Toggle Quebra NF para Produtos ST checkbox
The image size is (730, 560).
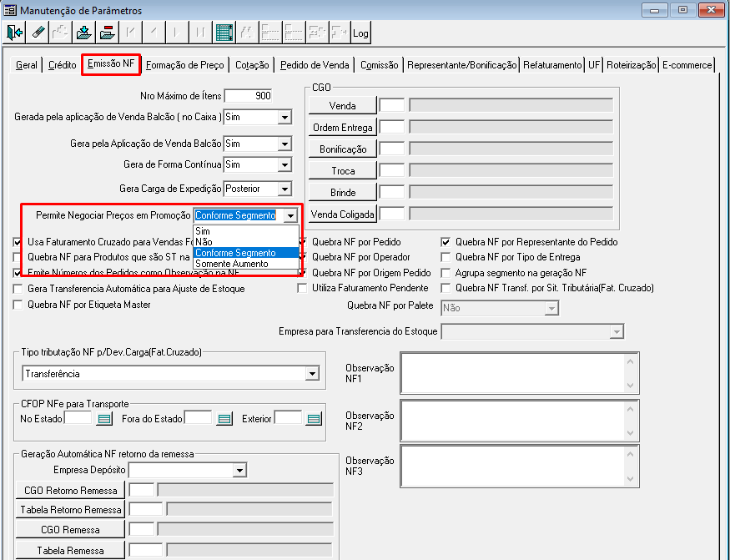tap(18, 257)
